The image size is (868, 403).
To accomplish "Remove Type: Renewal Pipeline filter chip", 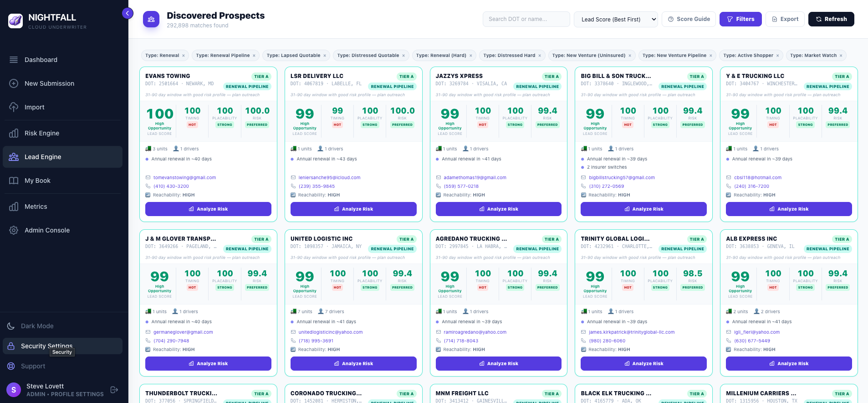I will (x=254, y=56).
